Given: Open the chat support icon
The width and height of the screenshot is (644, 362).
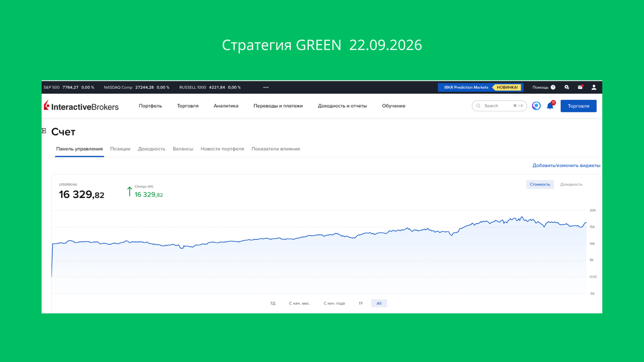Looking at the screenshot, I should pos(567,87).
